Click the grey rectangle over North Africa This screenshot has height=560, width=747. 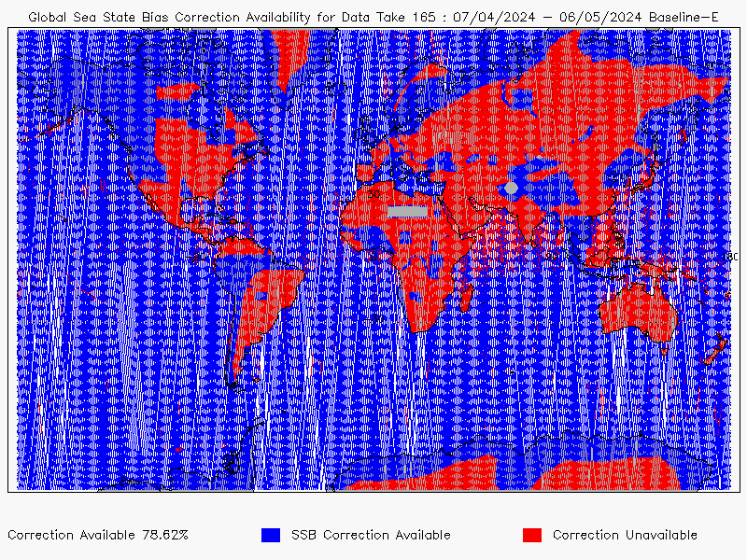click(407, 212)
